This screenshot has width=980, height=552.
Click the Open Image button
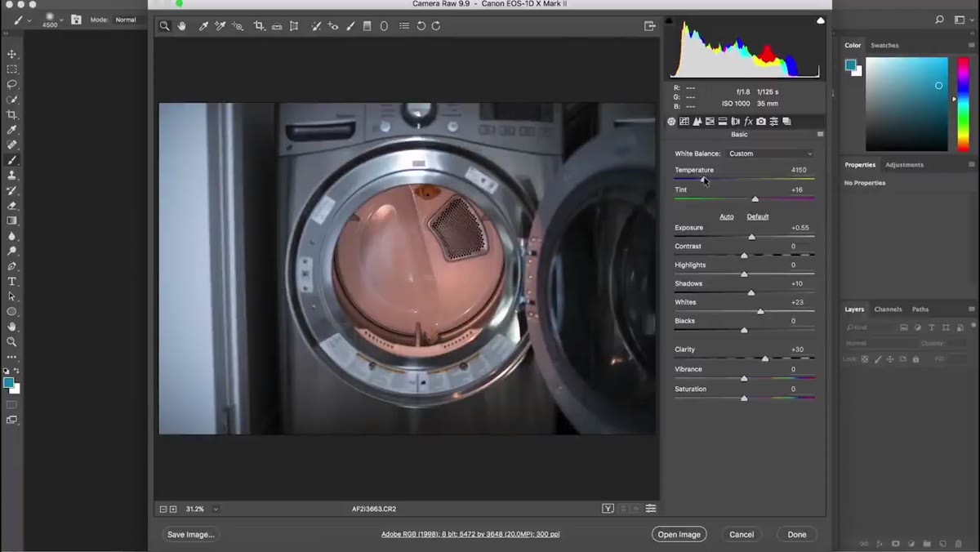coord(679,534)
